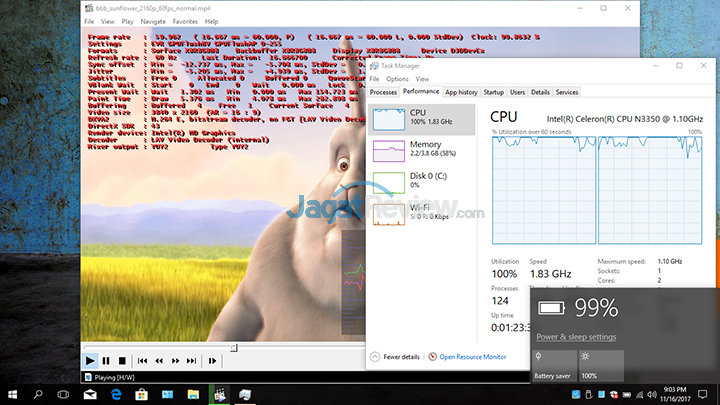The width and height of the screenshot is (720, 405).
Task: Click the rewind (decrease speed) button
Action: [159, 360]
